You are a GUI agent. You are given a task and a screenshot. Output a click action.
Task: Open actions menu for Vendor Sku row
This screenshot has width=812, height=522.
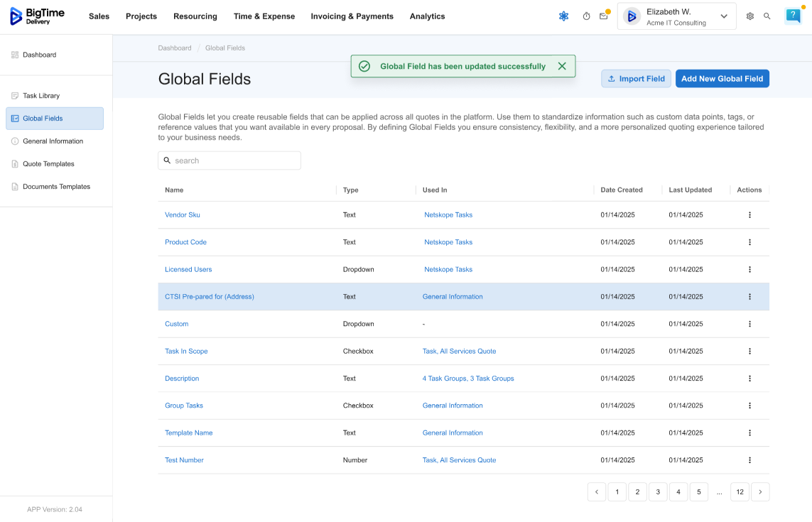click(x=749, y=215)
